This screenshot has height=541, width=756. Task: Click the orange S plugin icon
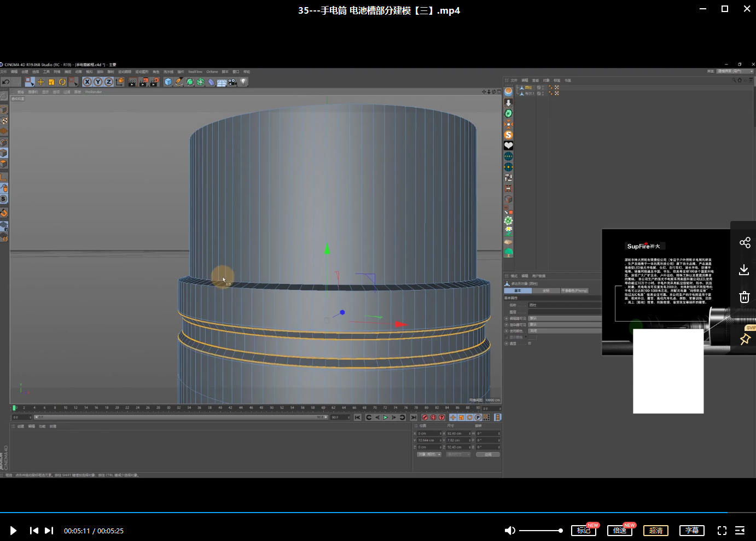pos(508,135)
